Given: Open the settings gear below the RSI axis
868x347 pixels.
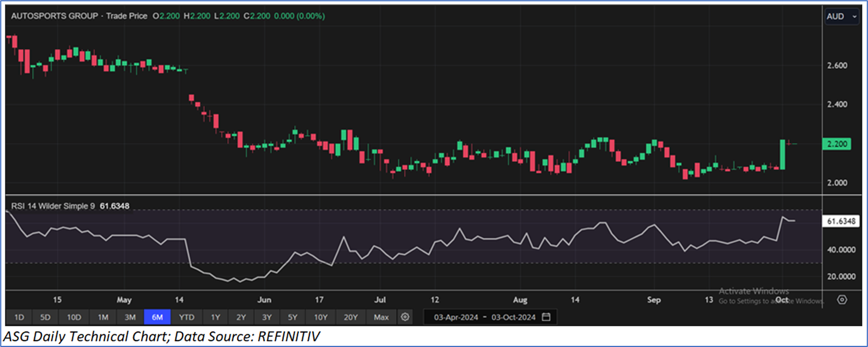Looking at the screenshot, I should click(842, 300).
